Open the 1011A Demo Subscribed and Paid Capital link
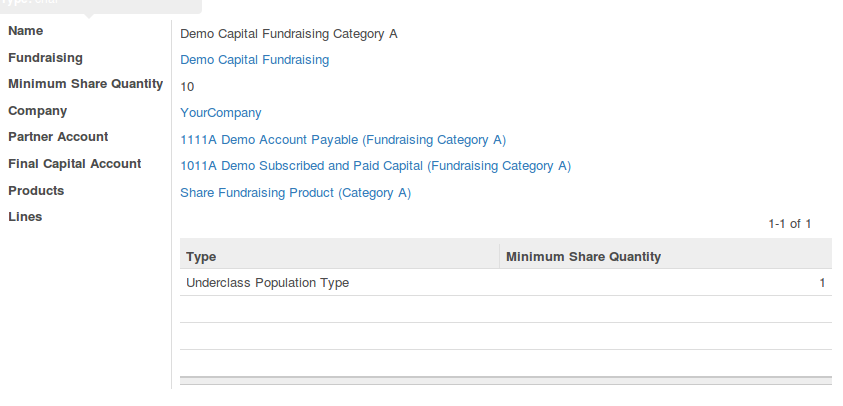 tap(375, 166)
